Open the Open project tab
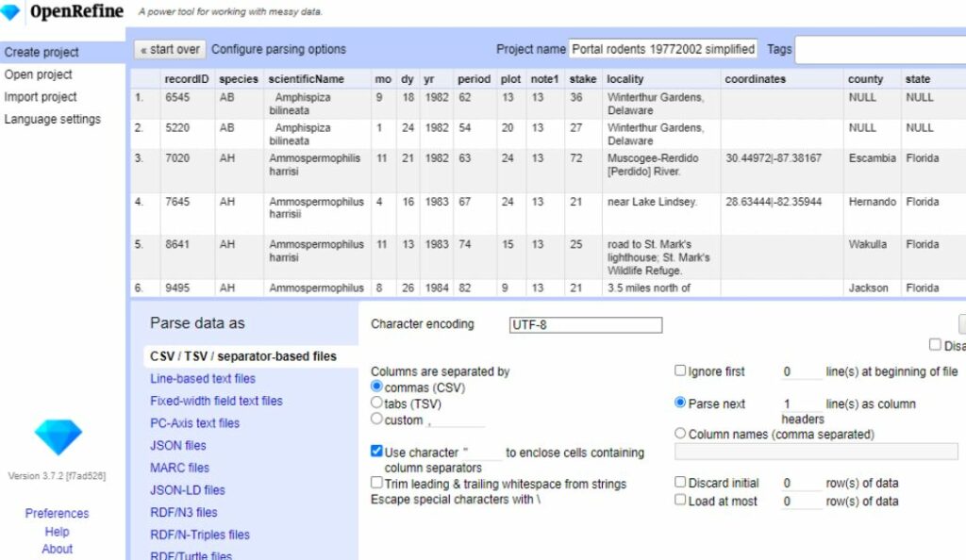Screen dimensions: 966x560 38,74
